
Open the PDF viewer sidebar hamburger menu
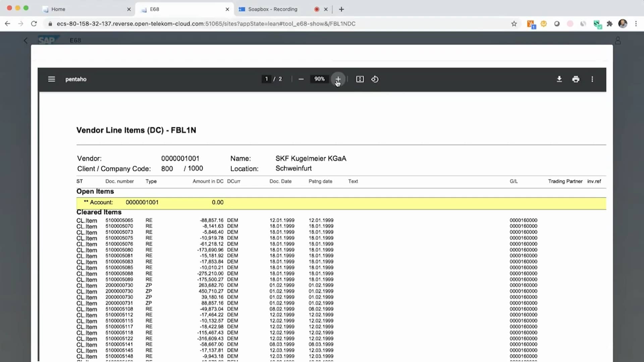[x=51, y=79]
